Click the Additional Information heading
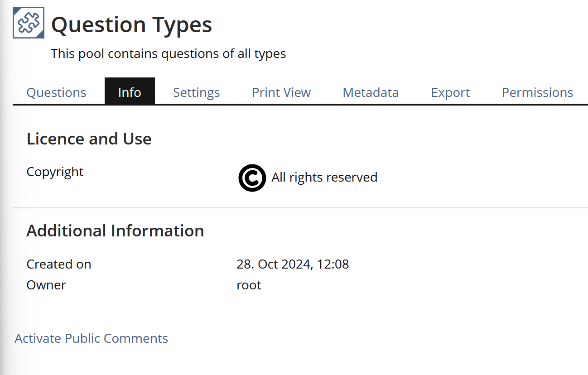Image resolution: width=588 pixels, height=375 pixels. tap(115, 231)
